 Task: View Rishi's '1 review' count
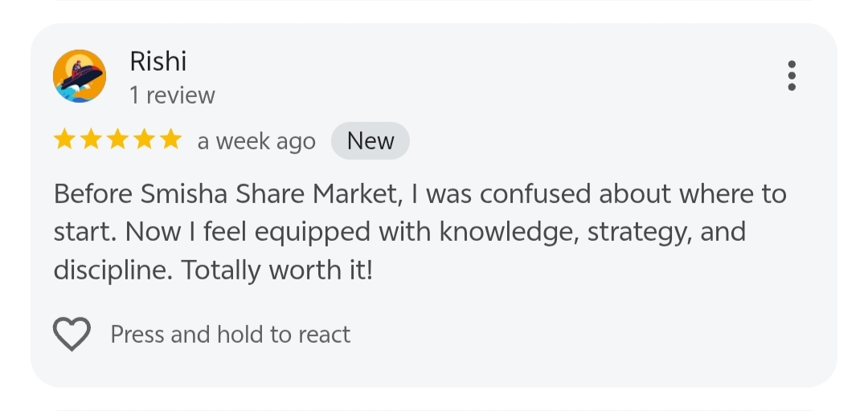pos(172,96)
